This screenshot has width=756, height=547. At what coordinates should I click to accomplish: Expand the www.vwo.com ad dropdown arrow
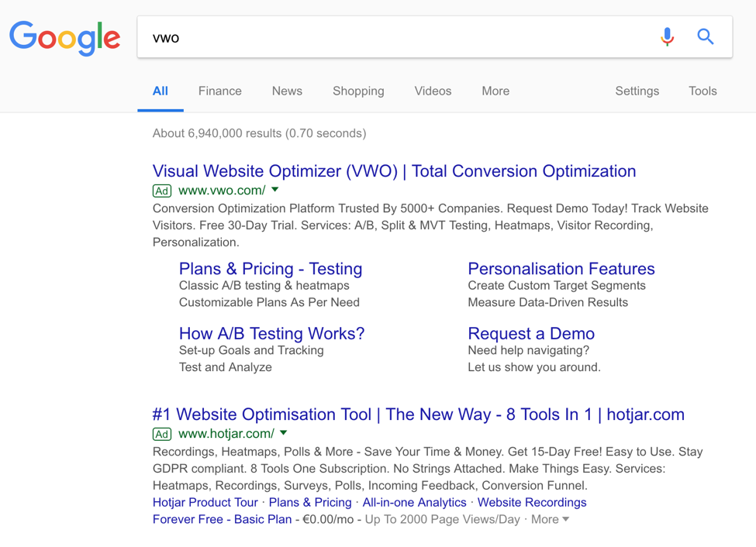click(275, 190)
